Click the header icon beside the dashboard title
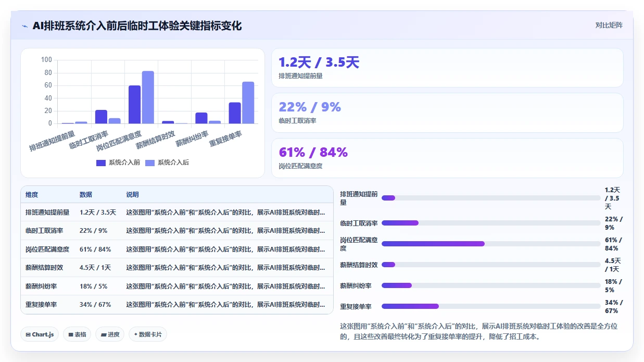644x362 pixels. coord(25,26)
